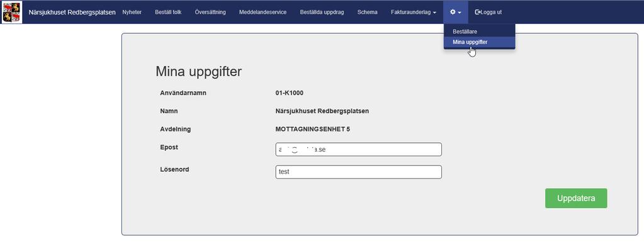Click Logga ut to sign out
This screenshot has height=244, width=644.
click(489, 13)
